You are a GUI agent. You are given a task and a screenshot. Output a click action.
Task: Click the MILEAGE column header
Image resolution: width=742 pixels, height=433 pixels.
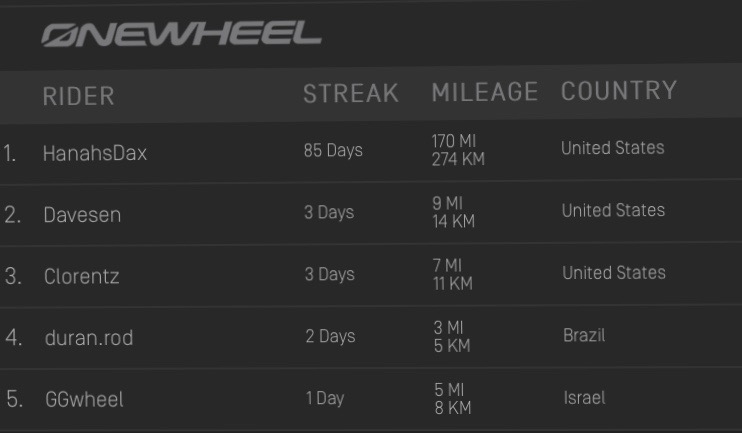485,93
